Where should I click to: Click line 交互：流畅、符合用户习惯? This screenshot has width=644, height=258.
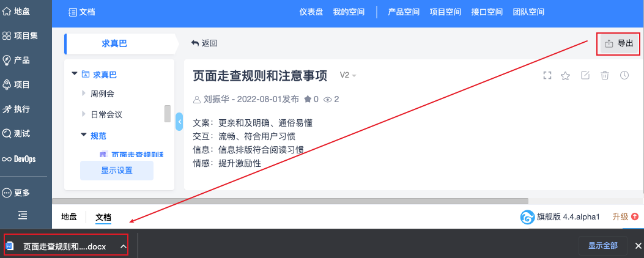244,136
